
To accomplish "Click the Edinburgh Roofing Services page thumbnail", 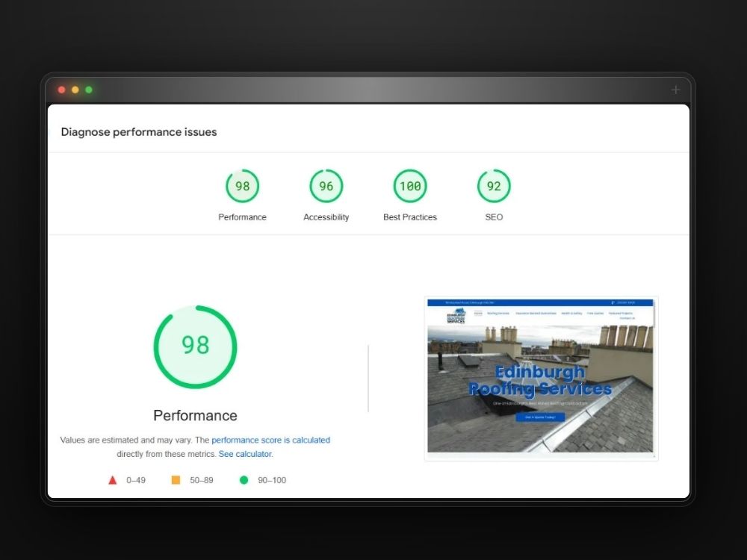I will coord(541,378).
